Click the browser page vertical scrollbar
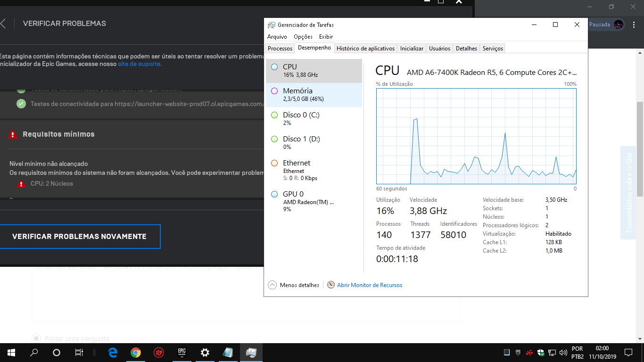The width and height of the screenshot is (644, 362). [x=640, y=149]
